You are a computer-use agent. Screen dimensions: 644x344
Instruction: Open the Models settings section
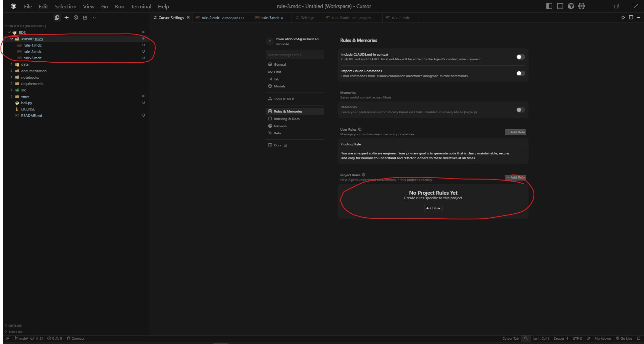295,86
